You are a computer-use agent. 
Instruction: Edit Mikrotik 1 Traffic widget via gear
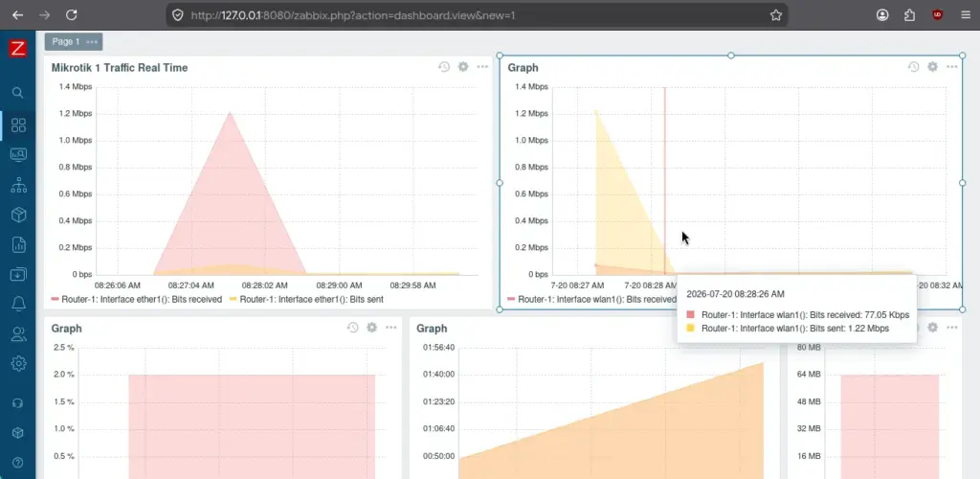(x=463, y=66)
